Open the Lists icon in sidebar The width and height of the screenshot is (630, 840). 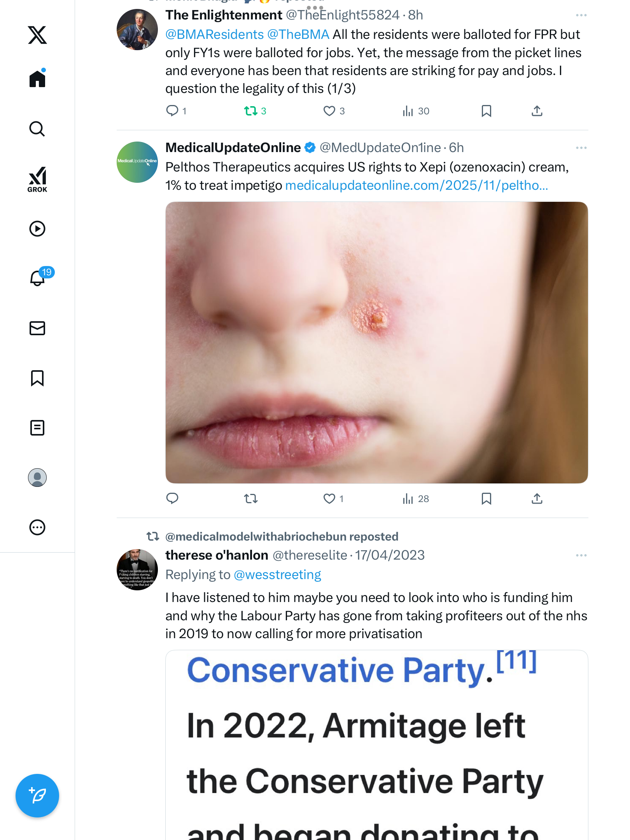tap(37, 428)
